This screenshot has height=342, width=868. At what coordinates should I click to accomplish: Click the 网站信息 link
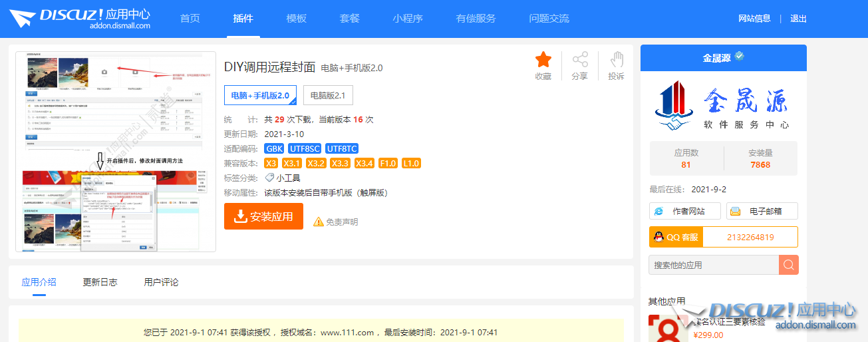point(755,19)
